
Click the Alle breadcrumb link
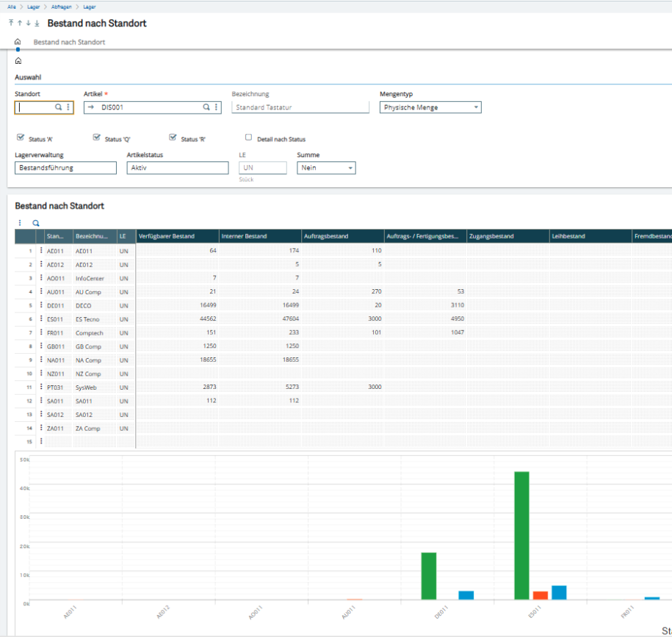coord(12,7)
